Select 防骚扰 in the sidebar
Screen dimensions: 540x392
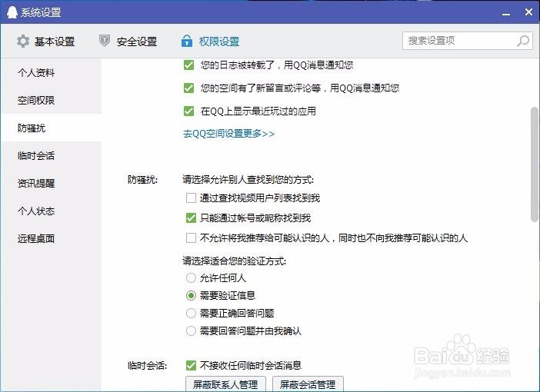(52, 128)
